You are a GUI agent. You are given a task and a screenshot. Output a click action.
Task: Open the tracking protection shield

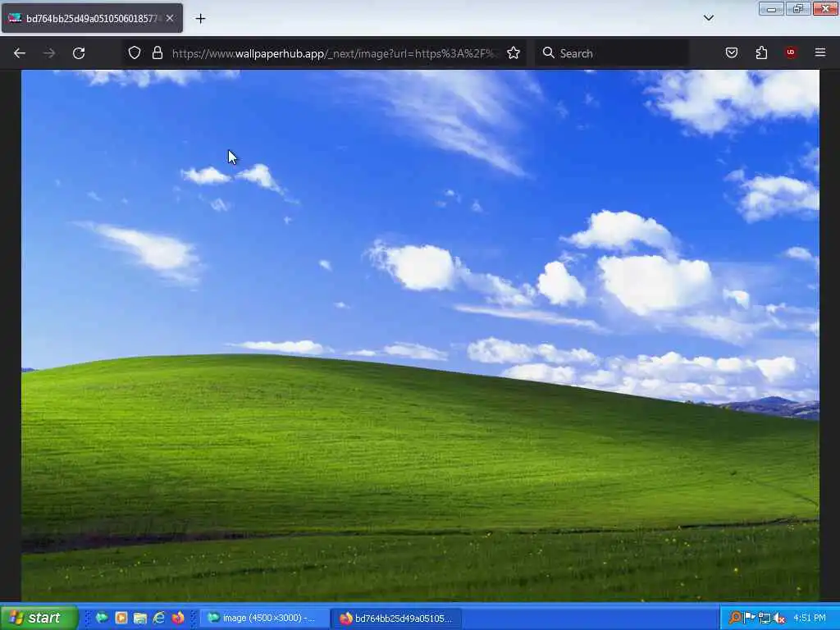tap(135, 53)
